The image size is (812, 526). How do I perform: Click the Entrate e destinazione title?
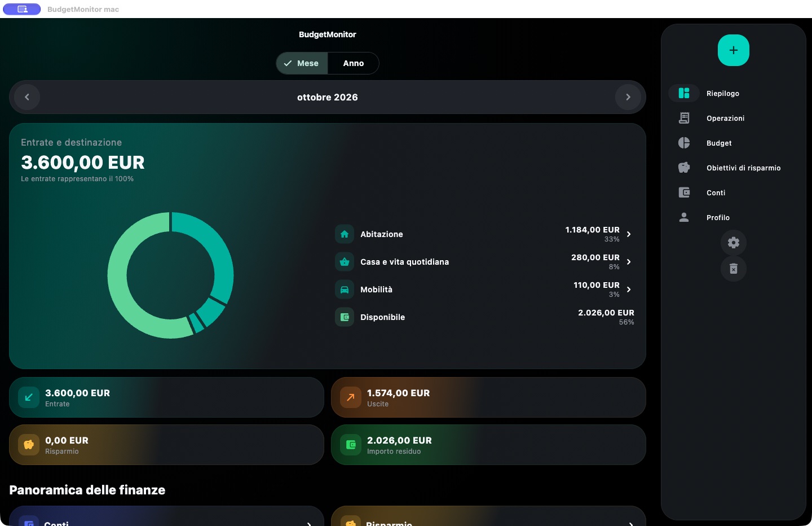coord(72,142)
